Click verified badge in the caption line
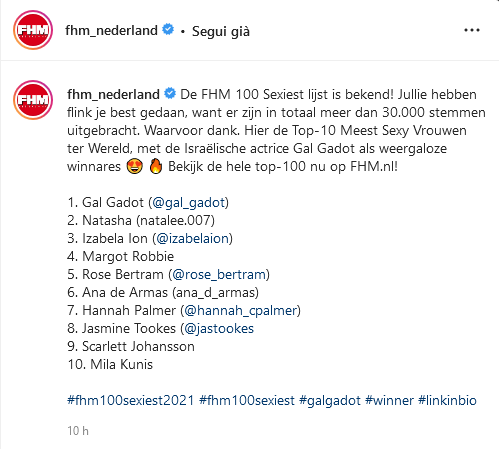The height and width of the screenshot is (449, 499). click(x=170, y=93)
